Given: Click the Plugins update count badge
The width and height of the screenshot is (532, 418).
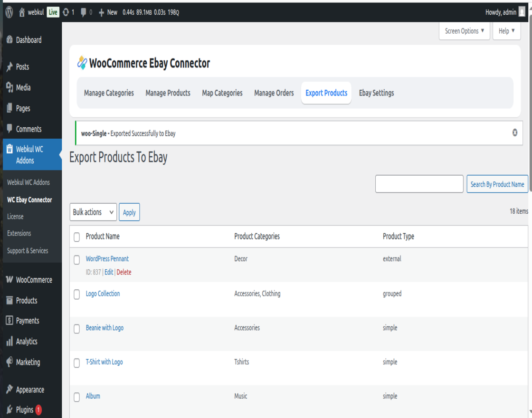Looking at the screenshot, I should [38, 410].
